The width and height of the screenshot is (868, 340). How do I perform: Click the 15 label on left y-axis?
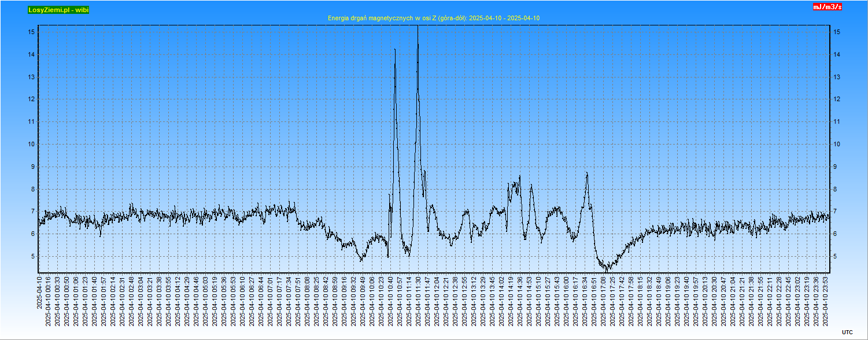[32, 32]
